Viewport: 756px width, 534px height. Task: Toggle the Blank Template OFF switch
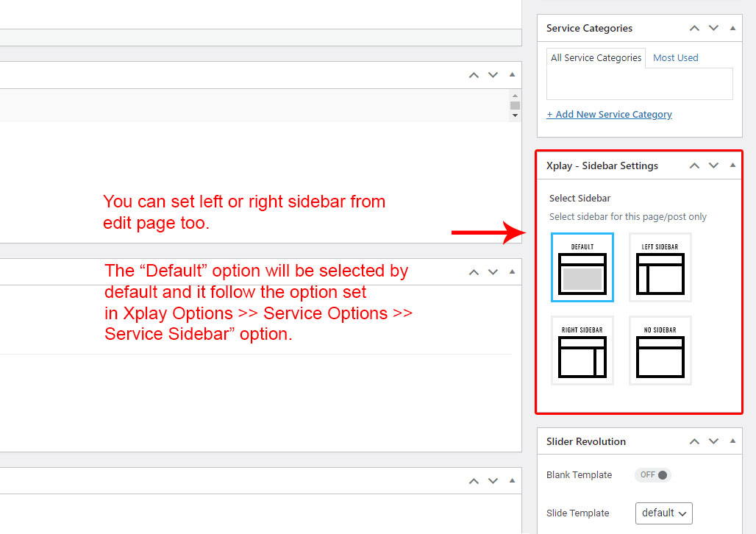point(653,475)
